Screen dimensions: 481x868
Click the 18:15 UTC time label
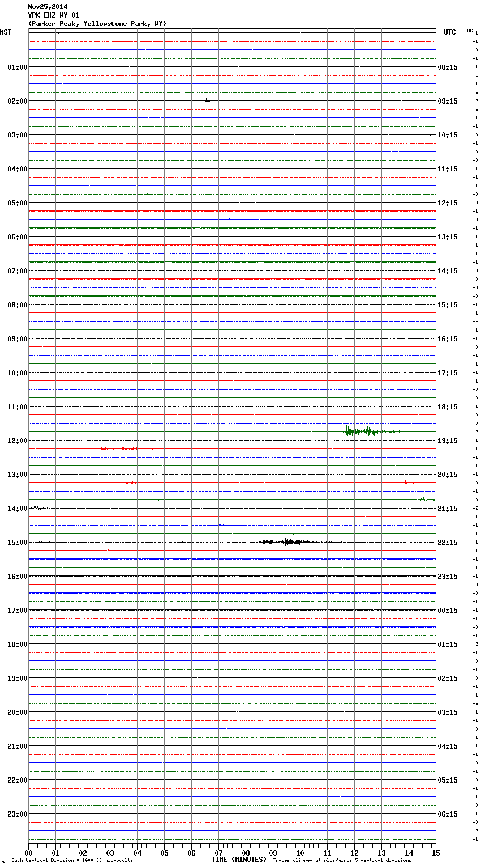tap(448, 407)
